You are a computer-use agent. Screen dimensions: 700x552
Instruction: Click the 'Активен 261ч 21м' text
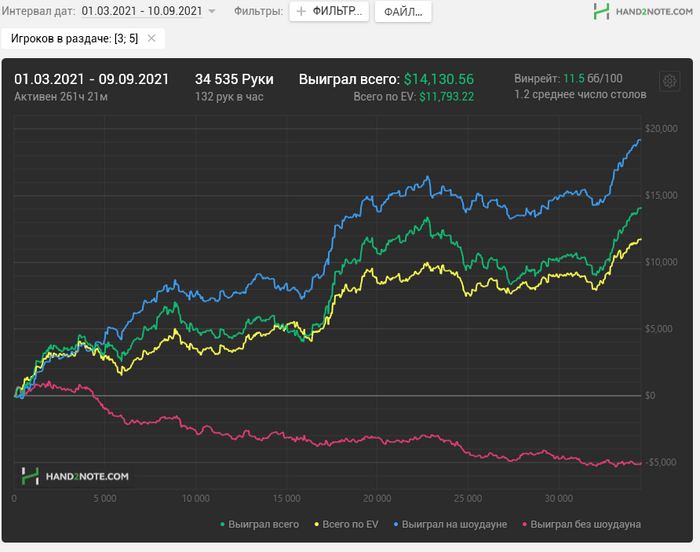pyautogui.click(x=61, y=97)
